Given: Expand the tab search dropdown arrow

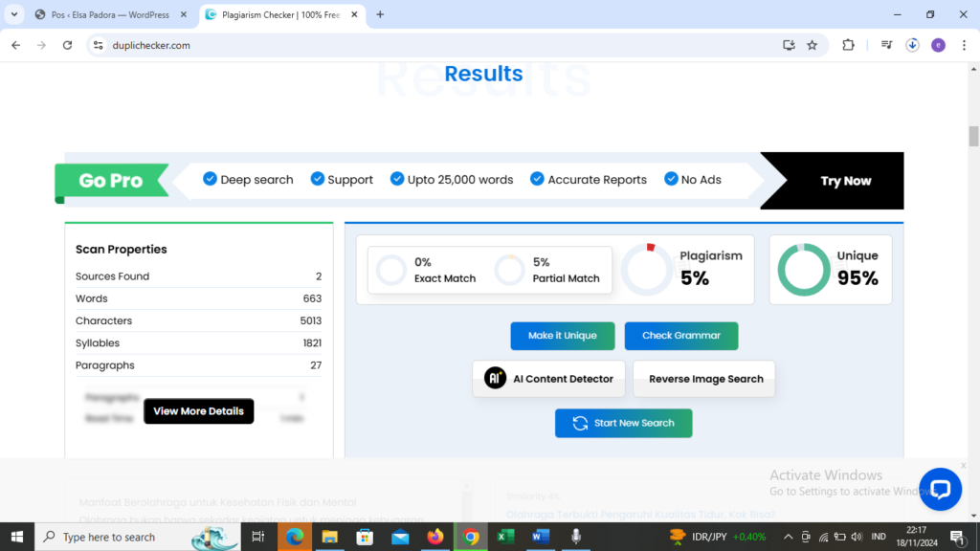Looking at the screenshot, I should pos(14,14).
